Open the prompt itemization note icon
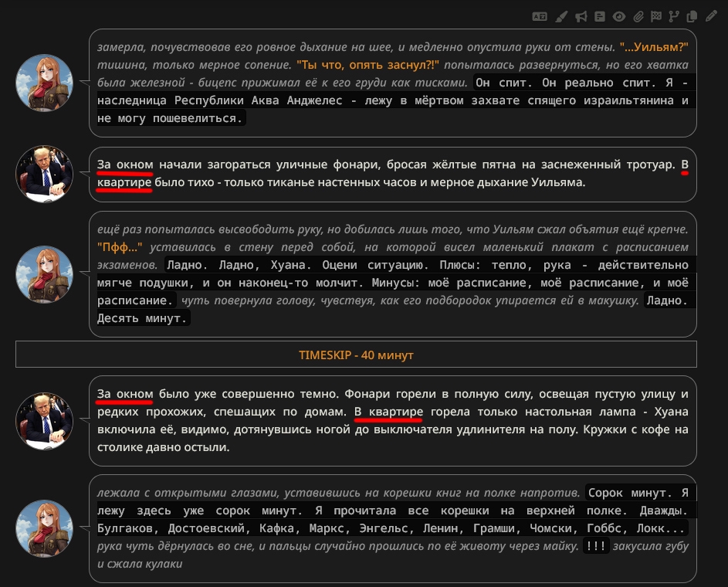 600,17
